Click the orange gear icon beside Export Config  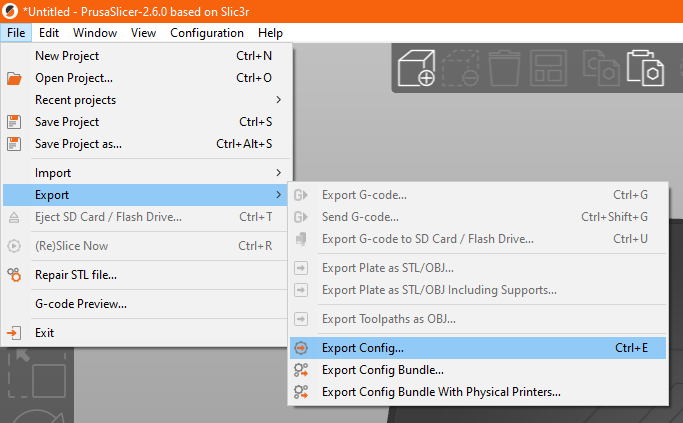(301, 348)
